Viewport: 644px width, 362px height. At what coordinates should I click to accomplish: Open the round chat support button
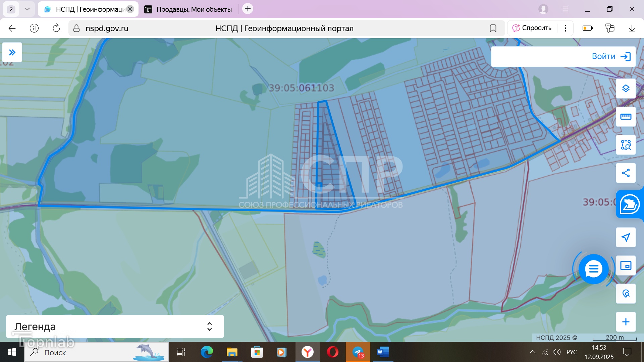point(593,269)
